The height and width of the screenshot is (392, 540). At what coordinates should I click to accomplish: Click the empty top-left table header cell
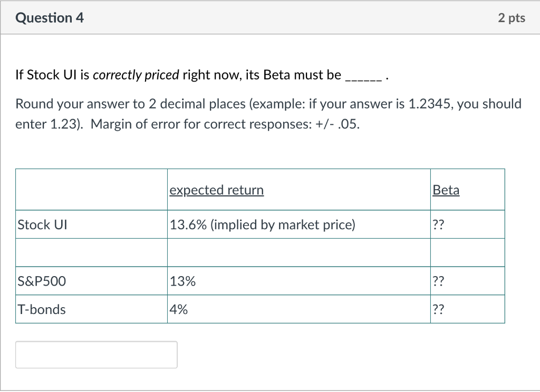91,190
